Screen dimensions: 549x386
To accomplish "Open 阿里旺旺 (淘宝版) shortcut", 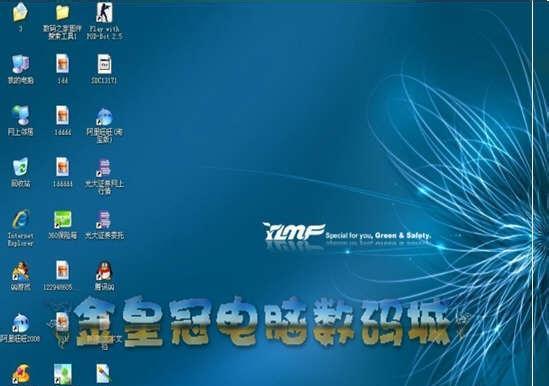I will (104, 117).
